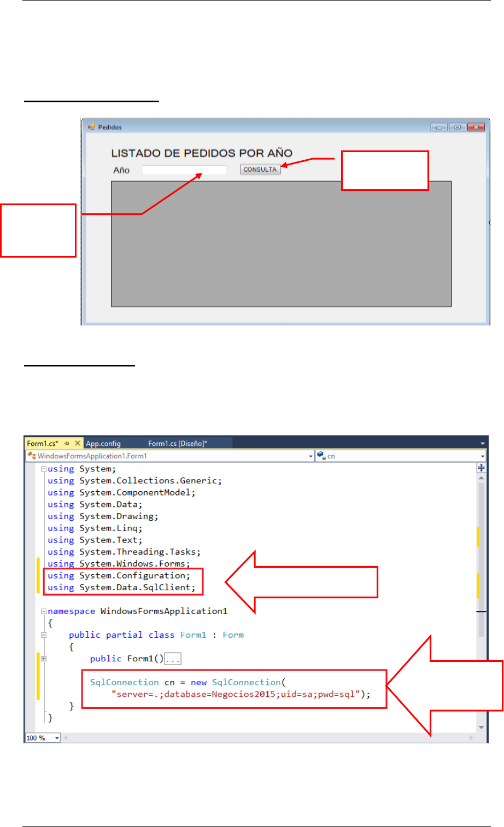This screenshot has width=504, height=827.
Task: Click the line 'using System.ComponentModel;'
Action: click(121, 492)
